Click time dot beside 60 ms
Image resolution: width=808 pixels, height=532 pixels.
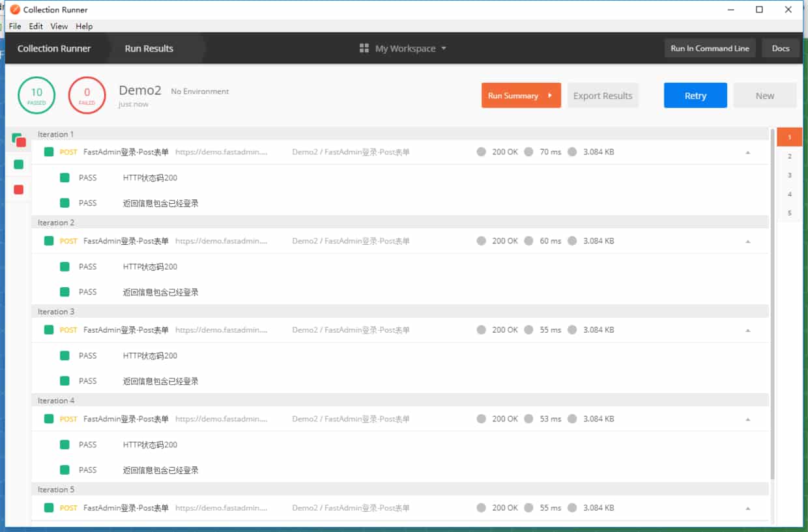(528, 241)
